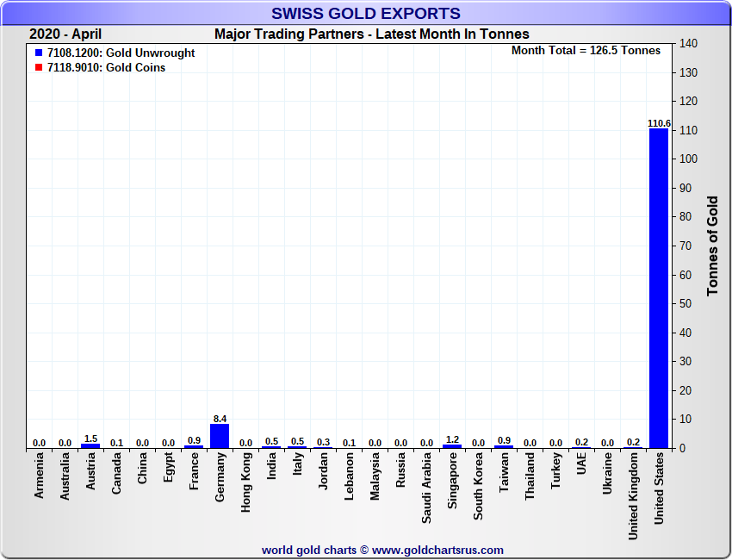Click the 7118.9010: Gold Coins legend text

106,68
